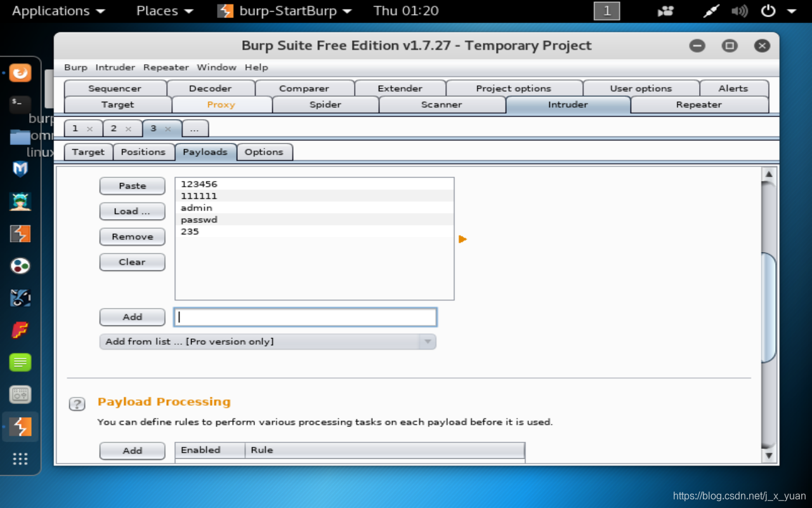Launch Metasploit from the dock

tap(20, 169)
